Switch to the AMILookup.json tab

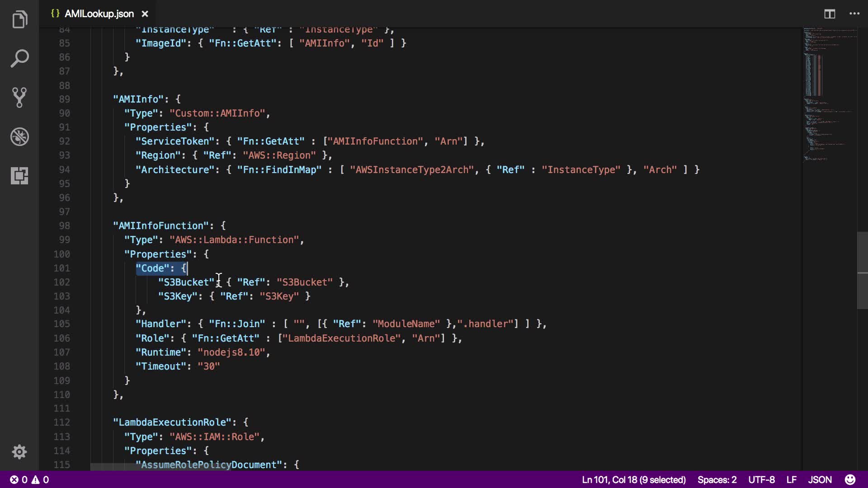point(99,14)
